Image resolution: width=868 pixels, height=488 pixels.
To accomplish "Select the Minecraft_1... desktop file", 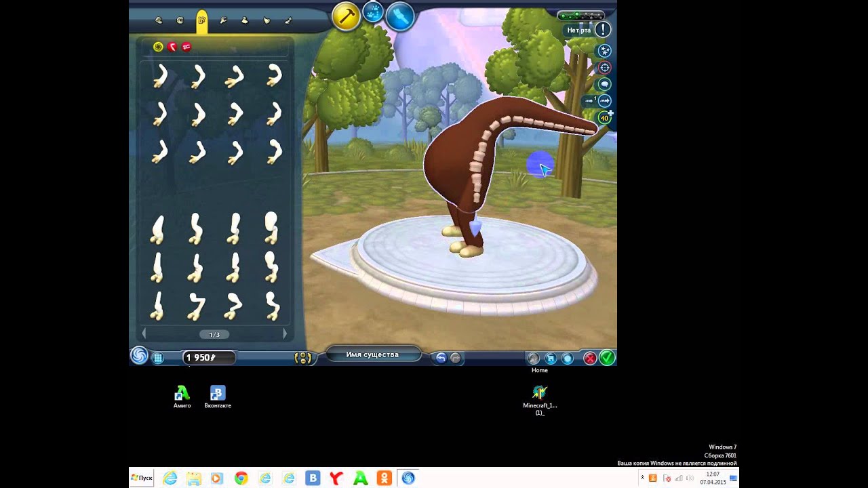I will click(540, 400).
